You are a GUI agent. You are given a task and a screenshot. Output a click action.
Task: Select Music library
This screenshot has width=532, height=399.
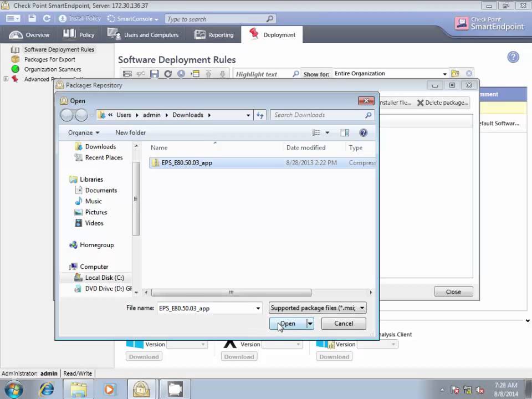coord(93,201)
